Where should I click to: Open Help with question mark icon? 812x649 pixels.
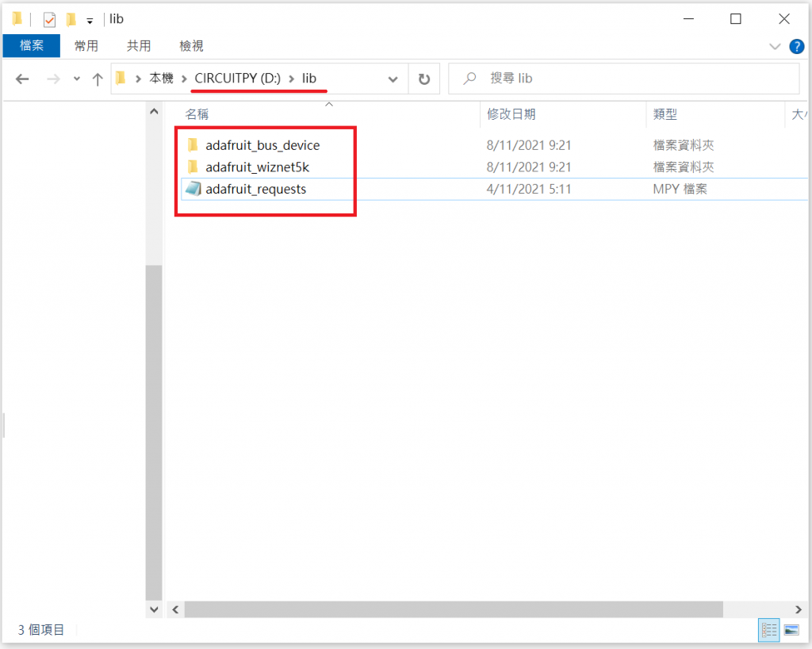coord(796,47)
